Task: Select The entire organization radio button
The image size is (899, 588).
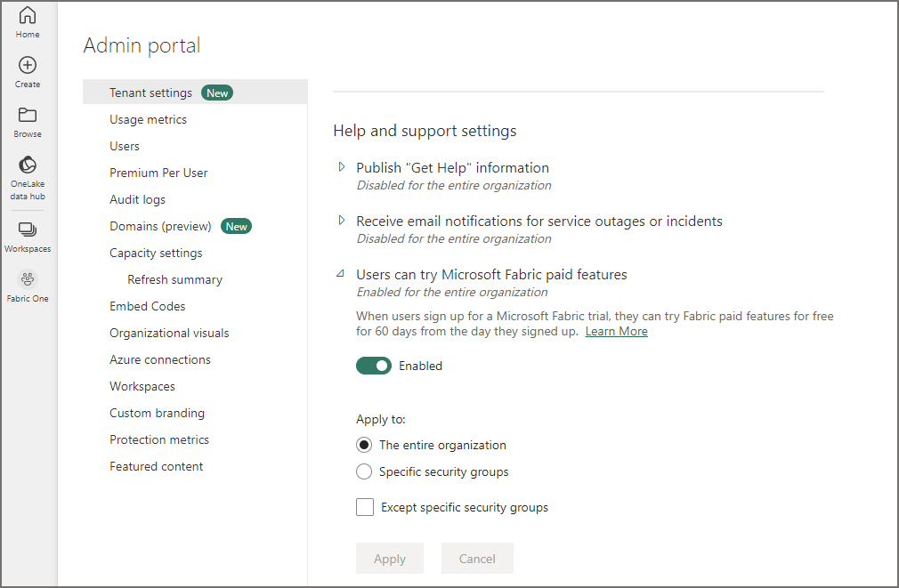Action: pos(364,445)
